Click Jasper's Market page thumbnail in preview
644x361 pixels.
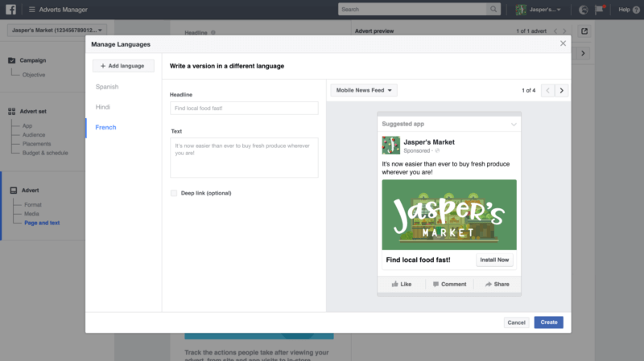(390, 146)
